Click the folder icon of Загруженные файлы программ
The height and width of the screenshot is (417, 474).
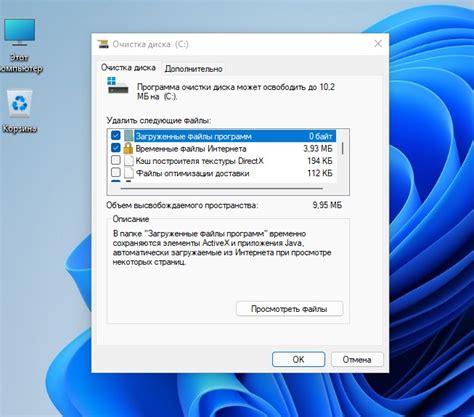click(x=128, y=136)
